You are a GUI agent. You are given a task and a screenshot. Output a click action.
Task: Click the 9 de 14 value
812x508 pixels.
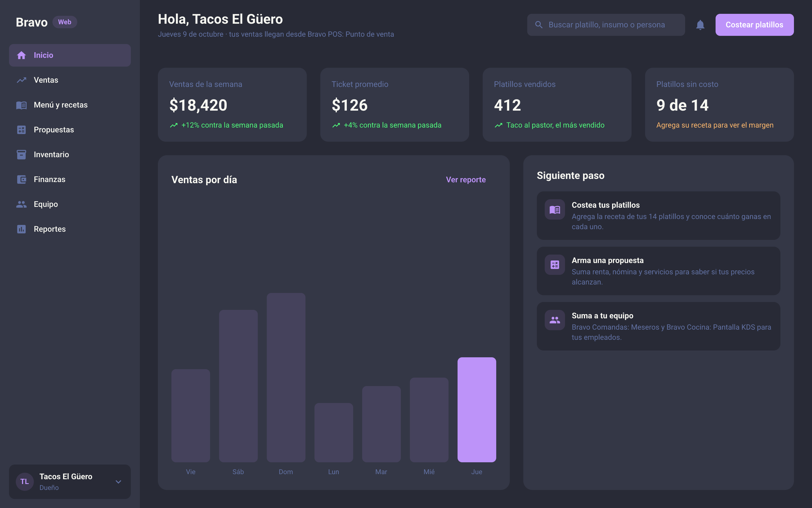click(x=683, y=105)
